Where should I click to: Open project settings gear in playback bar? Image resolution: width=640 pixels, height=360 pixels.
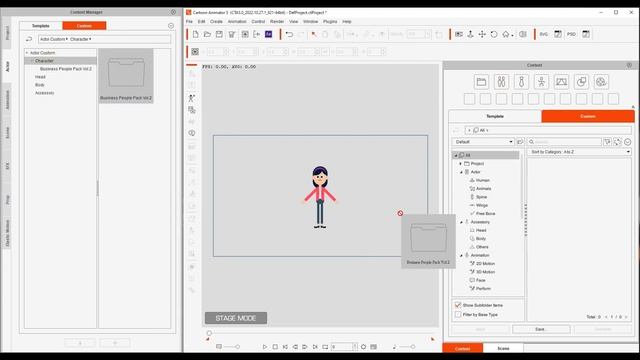(363, 347)
